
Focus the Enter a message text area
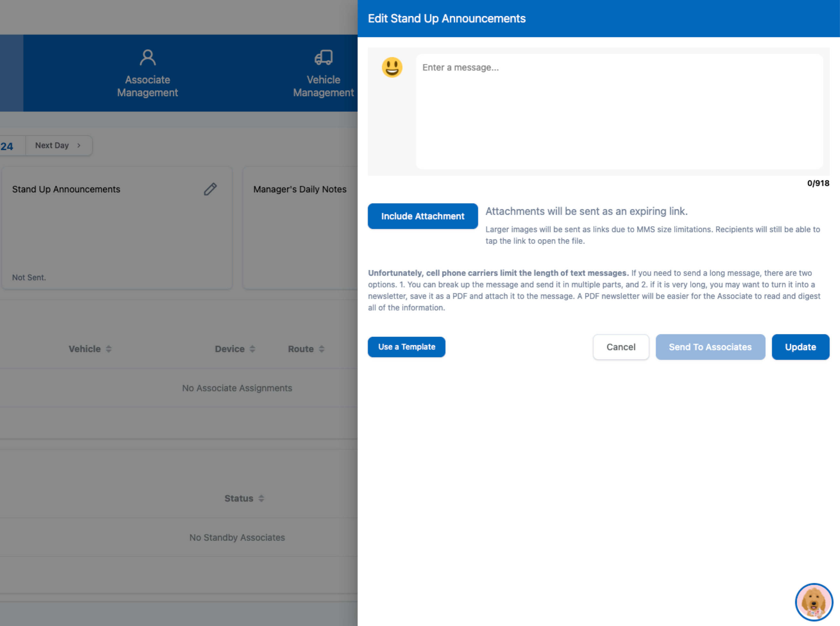619,111
